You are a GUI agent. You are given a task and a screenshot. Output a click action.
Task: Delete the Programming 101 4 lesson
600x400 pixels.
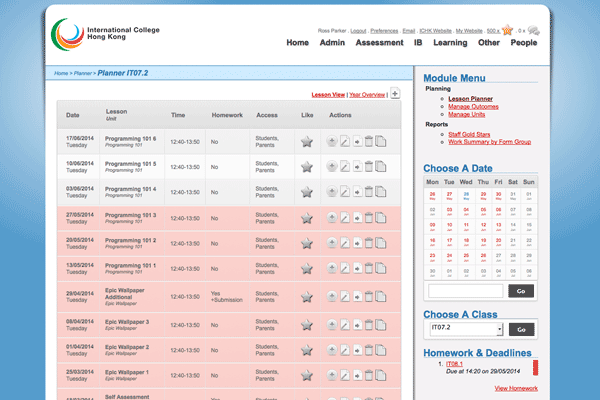click(x=368, y=192)
